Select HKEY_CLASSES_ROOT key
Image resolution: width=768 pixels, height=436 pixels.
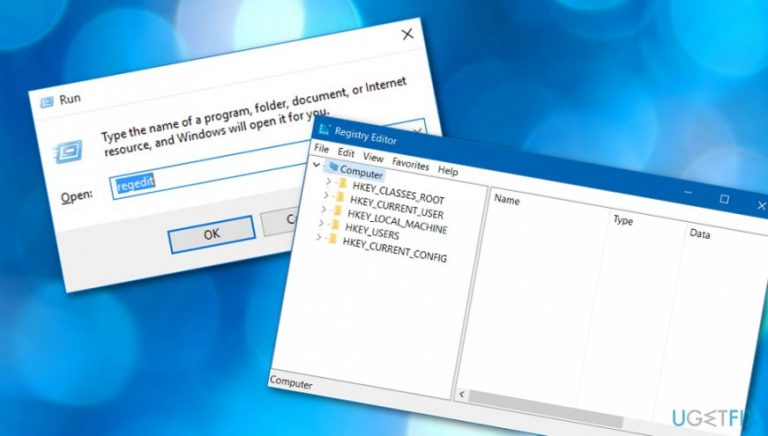pos(398,193)
